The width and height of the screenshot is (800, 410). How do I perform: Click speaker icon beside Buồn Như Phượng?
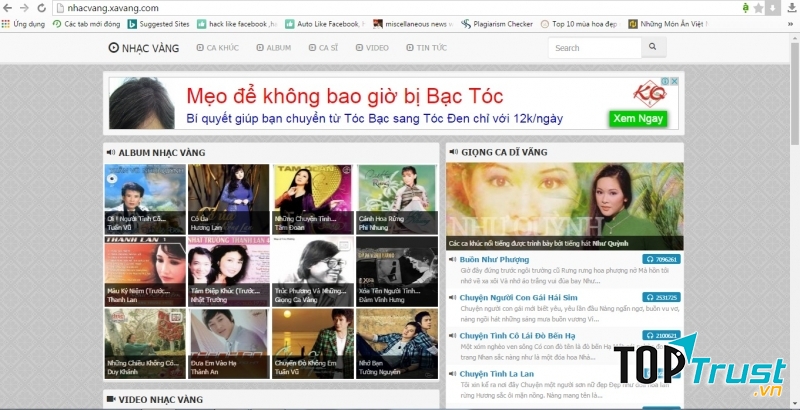(x=452, y=260)
